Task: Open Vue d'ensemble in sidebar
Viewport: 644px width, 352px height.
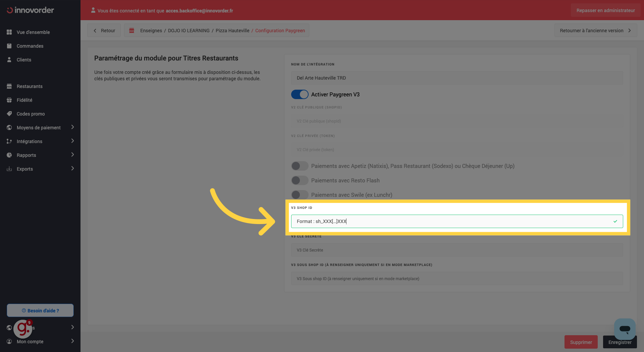Action: coord(33,32)
